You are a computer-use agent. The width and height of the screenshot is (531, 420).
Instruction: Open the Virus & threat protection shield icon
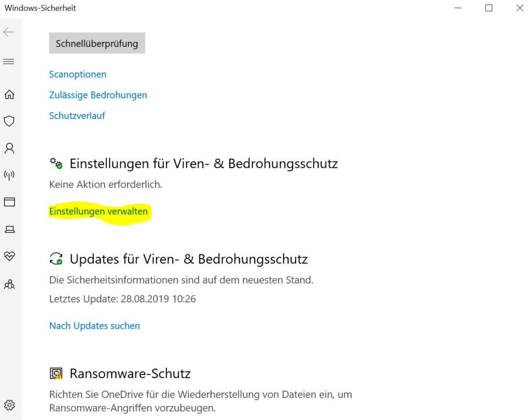tap(9, 121)
